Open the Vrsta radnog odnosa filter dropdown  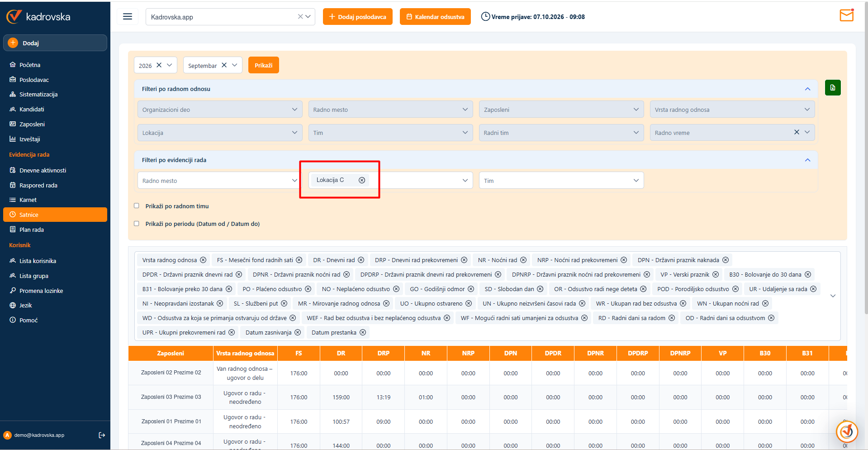coord(732,110)
